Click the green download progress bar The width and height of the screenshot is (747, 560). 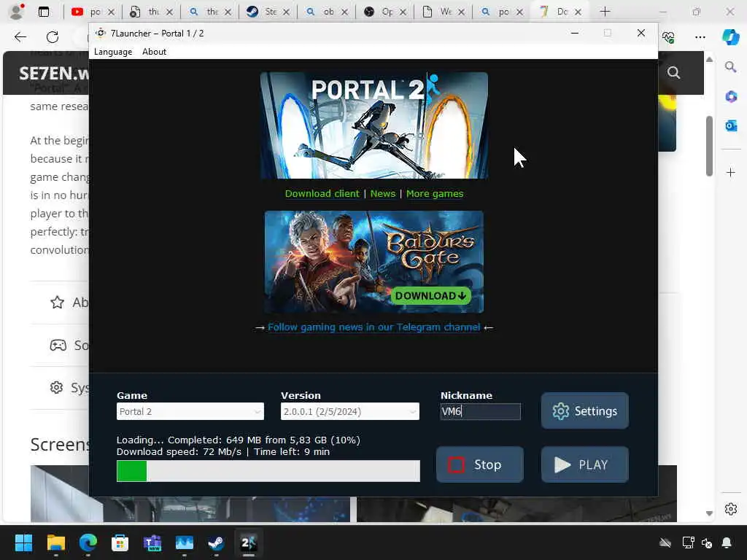point(268,471)
